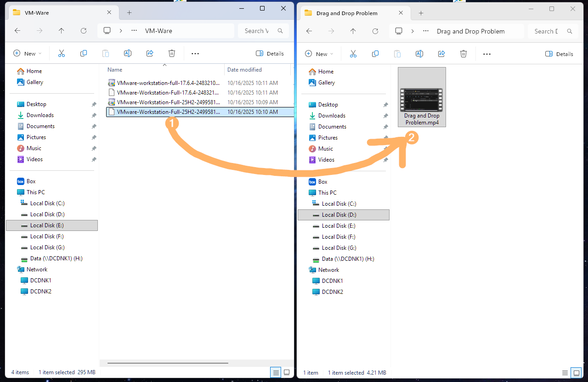Switch to details list view in Drag and Drop Problem status bar
The height and width of the screenshot is (382, 588).
coord(565,372)
